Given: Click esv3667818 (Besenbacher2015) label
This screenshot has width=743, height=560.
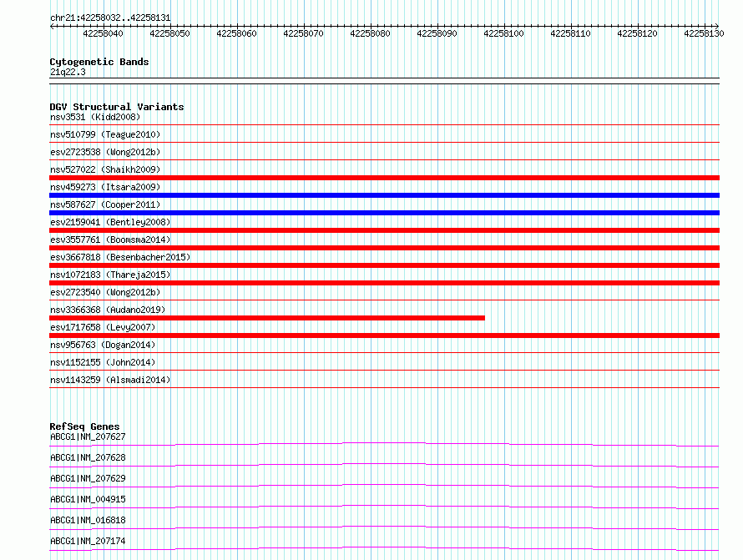Looking at the screenshot, I should coord(120,257).
